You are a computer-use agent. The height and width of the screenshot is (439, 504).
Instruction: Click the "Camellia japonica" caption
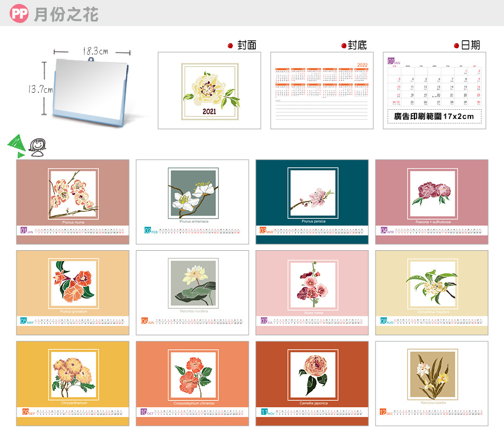tap(313, 403)
